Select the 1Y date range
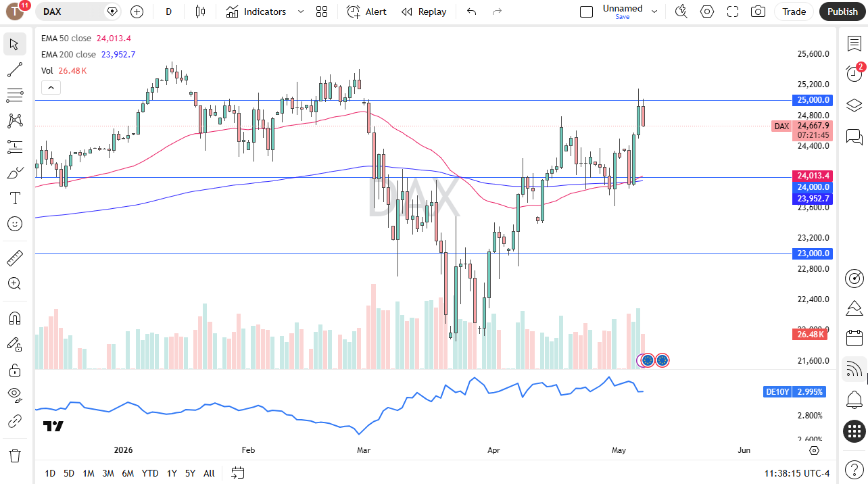 coord(172,473)
